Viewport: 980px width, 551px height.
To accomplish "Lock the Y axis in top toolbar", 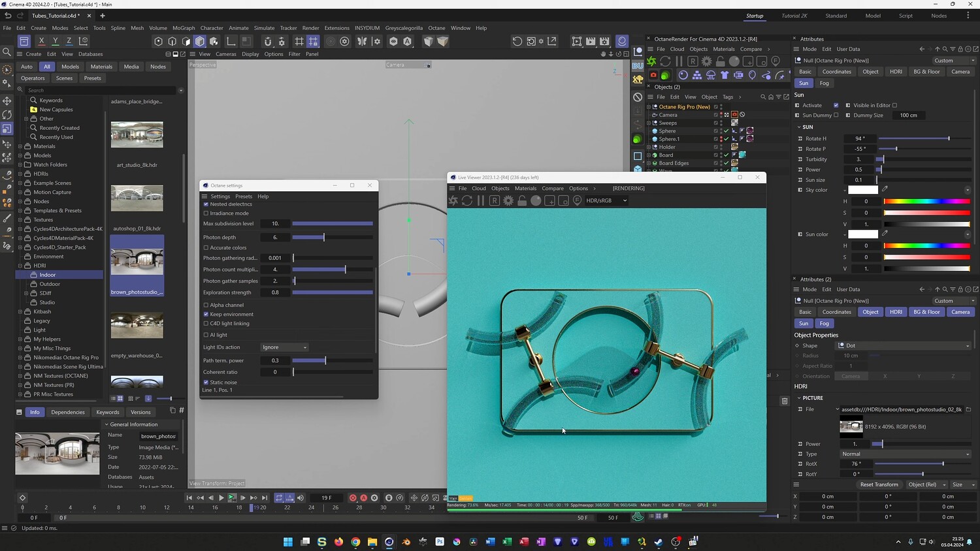I will coord(55,41).
